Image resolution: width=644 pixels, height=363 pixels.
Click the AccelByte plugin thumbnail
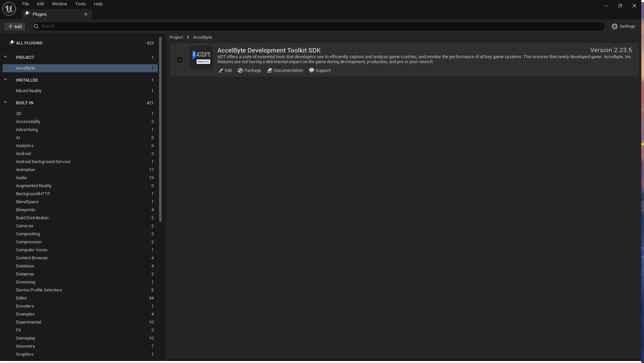(x=201, y=57)
